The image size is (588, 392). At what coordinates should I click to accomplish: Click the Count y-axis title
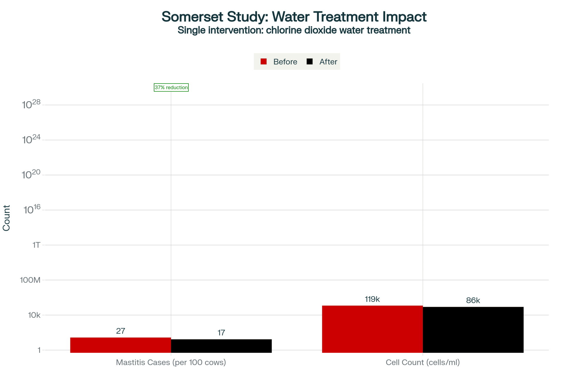(x=6, y=218)
